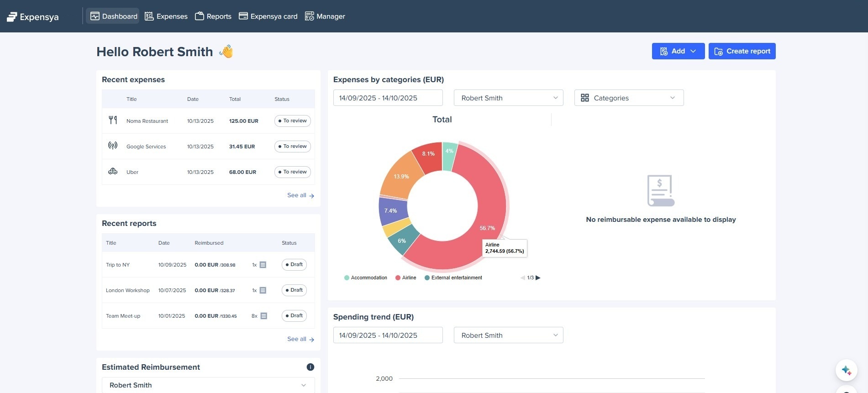Open the Trip to NY report

(118, 265)
